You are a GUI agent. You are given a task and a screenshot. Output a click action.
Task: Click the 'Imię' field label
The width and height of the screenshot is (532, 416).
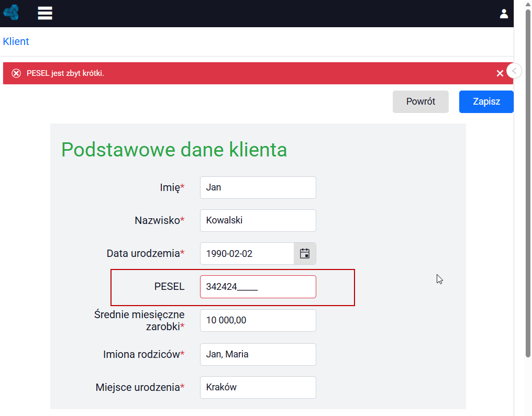point(172,187)
